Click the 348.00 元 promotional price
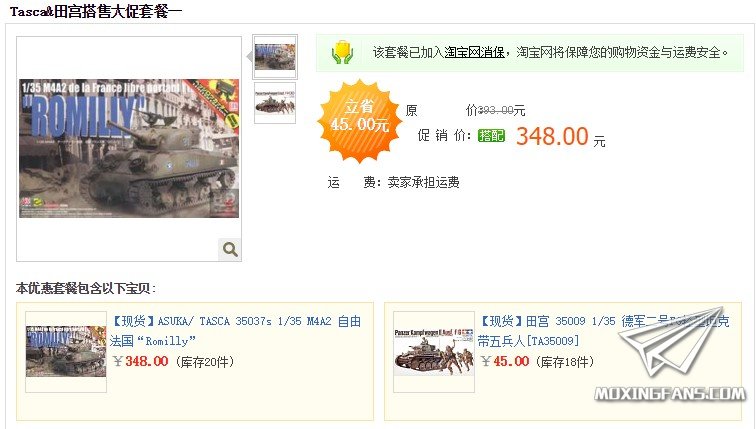The height and width of the screenshot is (429, 756). pos(561,136)
